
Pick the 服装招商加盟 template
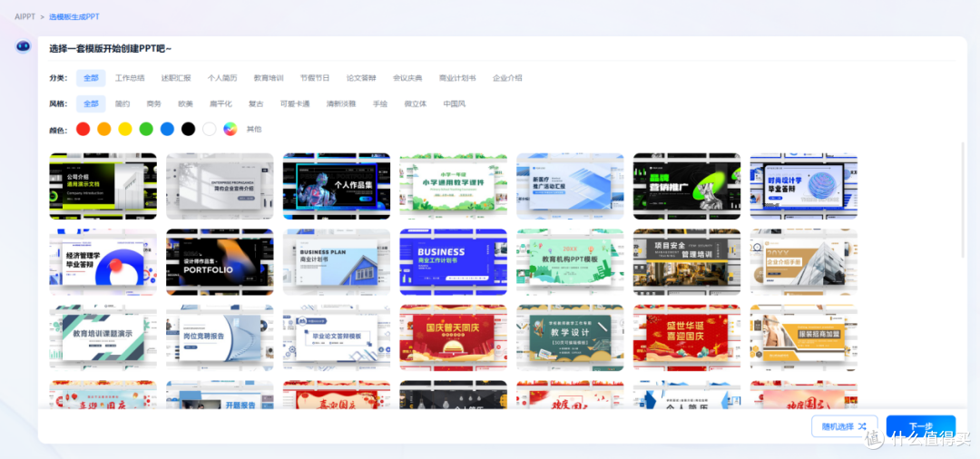point(804,337)
